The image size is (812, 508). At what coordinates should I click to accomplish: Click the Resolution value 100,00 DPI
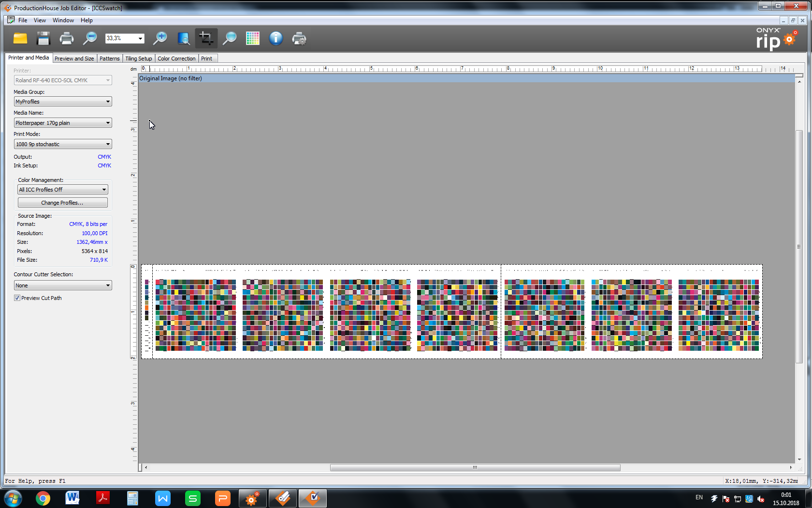(x=95, y=233)
